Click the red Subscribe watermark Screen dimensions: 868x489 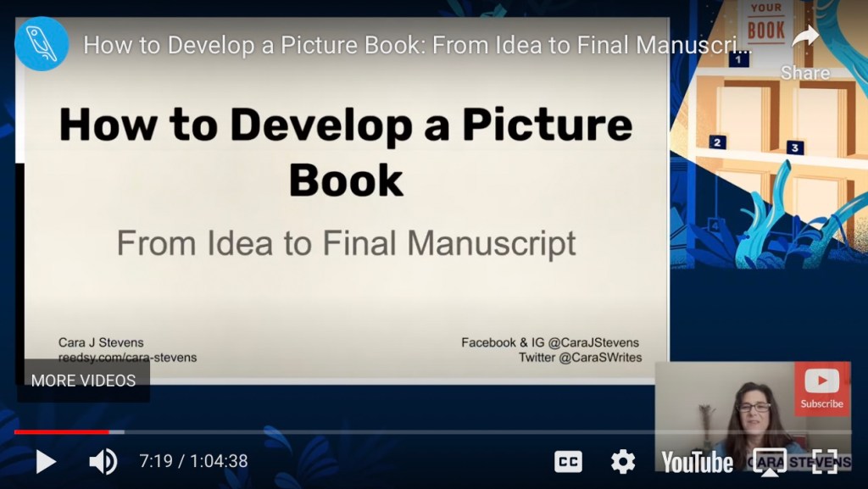coord(821,388)
